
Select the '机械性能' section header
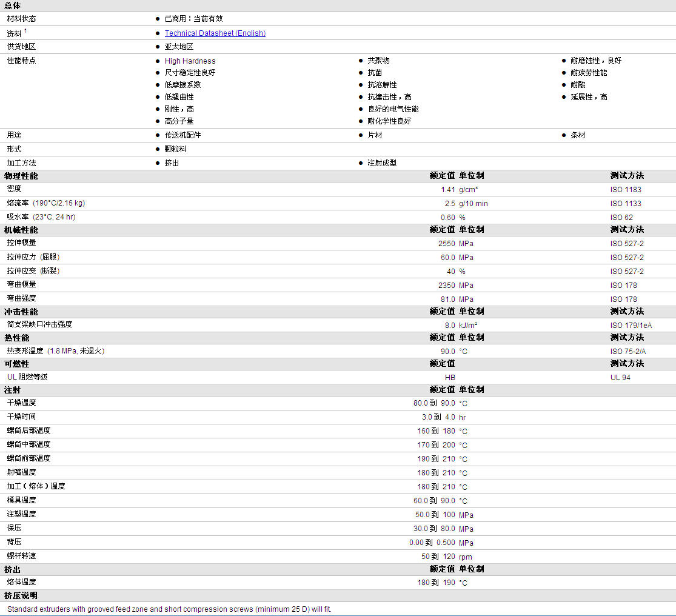pyautogui.click(x=21, y=230)
